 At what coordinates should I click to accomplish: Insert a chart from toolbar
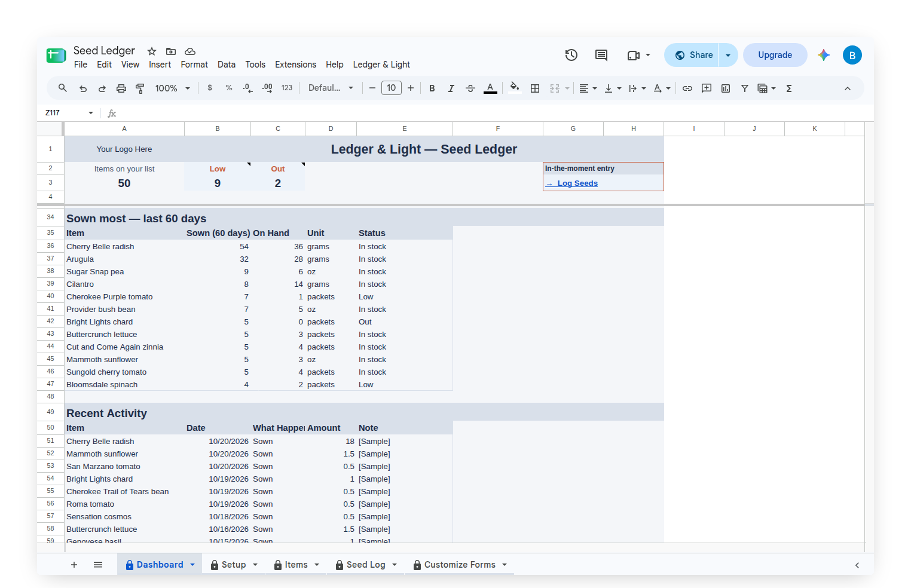[x=726, y=88]
